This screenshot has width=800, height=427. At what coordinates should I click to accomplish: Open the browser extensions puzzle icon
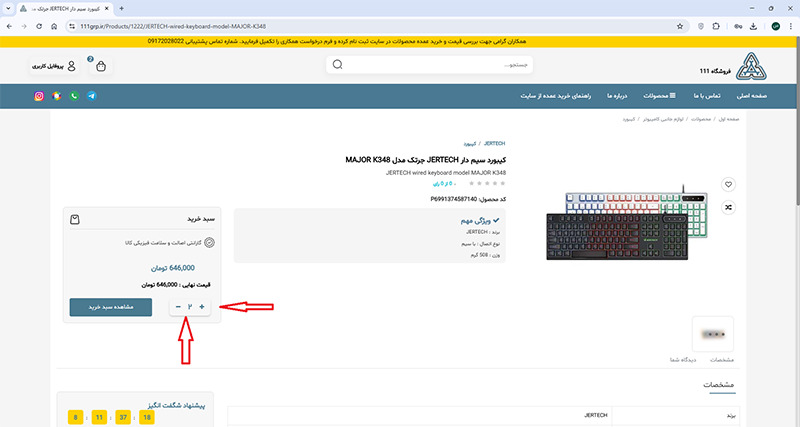[x=716, y=27]
